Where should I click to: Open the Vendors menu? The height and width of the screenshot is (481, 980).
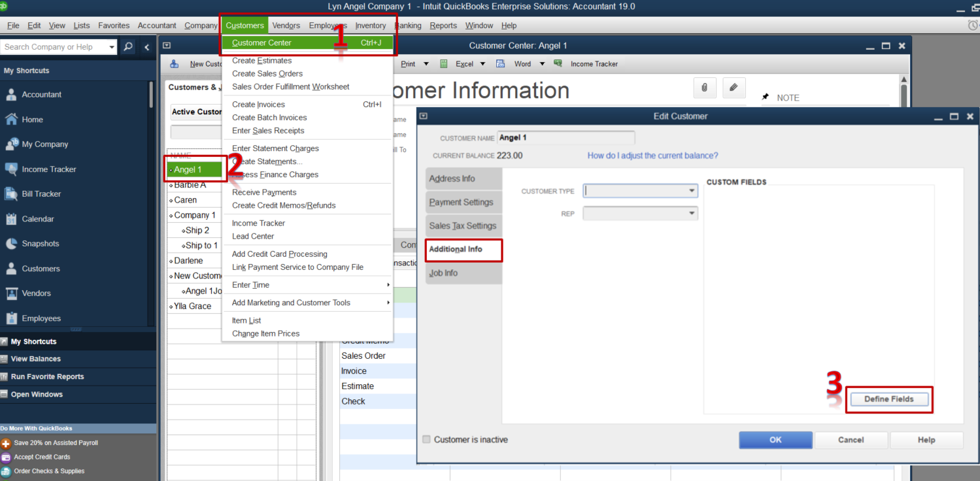[286, 25]
